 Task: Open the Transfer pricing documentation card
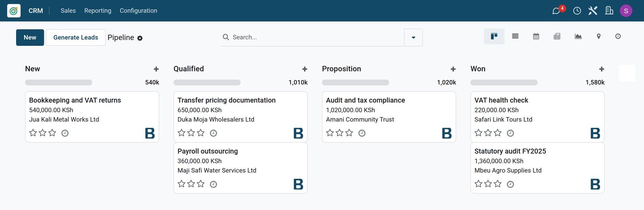pyautogui.click(x=241, y=117)
